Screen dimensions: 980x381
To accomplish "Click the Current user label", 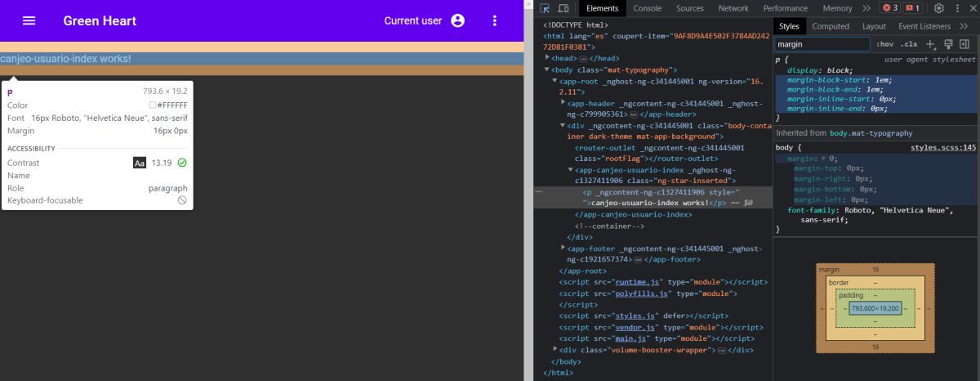I will pyautogui.click(x=412, y=20).
